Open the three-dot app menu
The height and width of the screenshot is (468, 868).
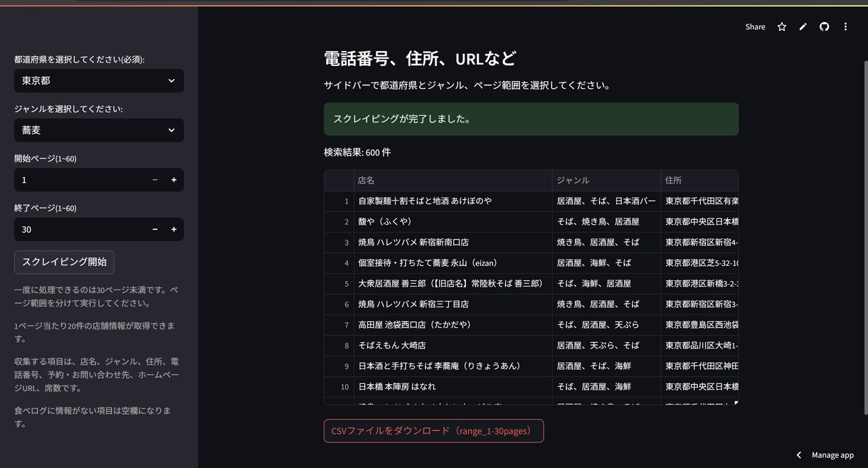coord(846,27)
